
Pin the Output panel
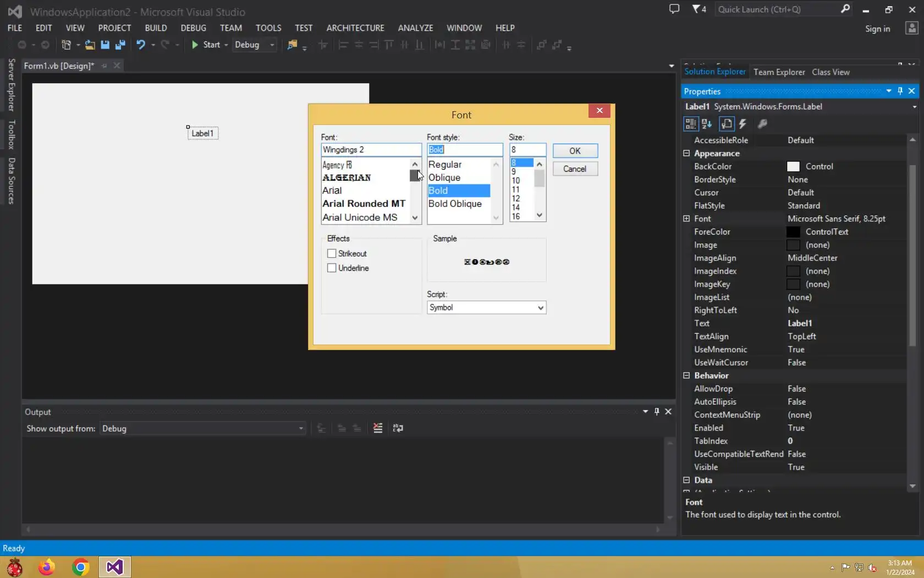[657, 412]
